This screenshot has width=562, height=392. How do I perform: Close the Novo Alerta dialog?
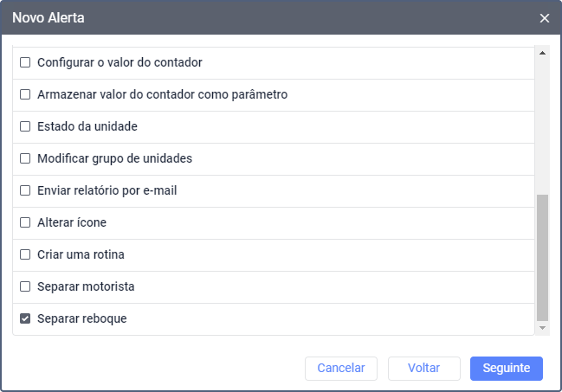(x=545, y=17)
